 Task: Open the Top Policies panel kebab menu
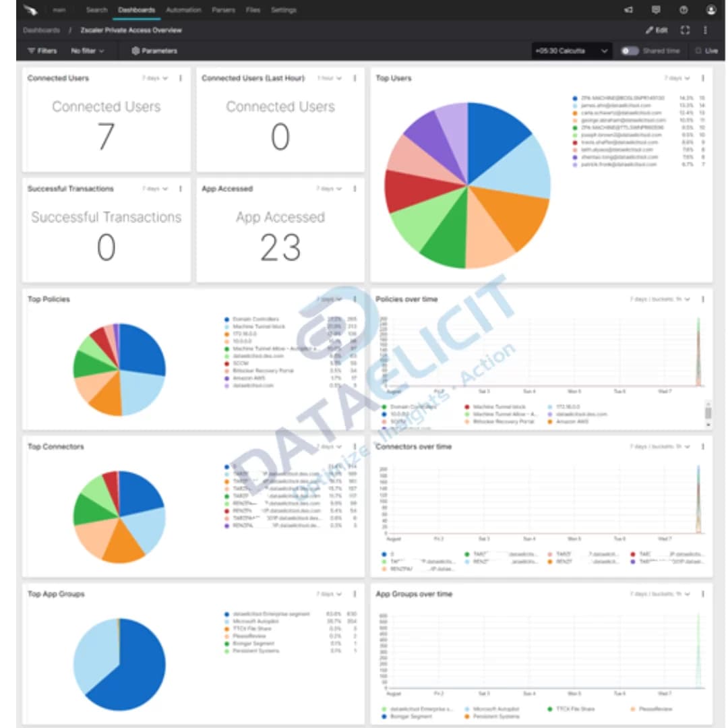(353, 298)
